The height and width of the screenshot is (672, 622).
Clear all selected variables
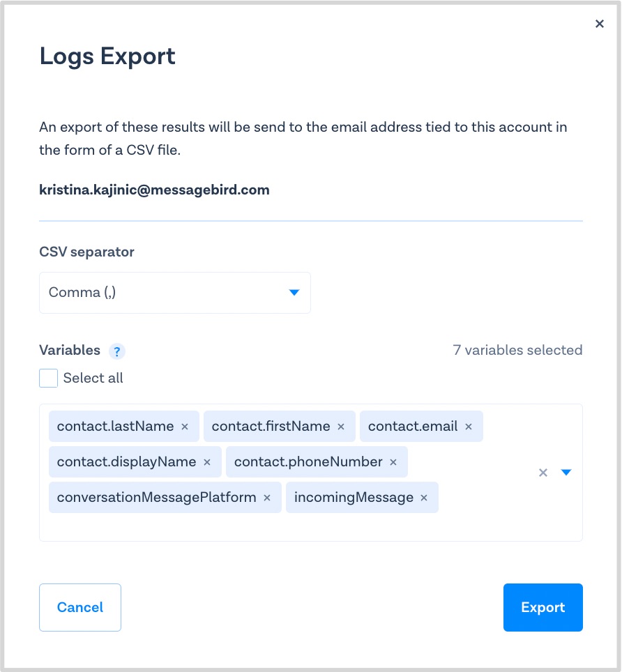[x=543, y=473]
